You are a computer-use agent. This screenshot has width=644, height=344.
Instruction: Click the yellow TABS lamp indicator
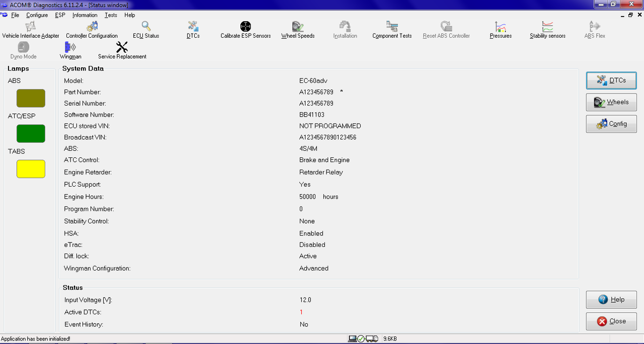pos(31,169)
